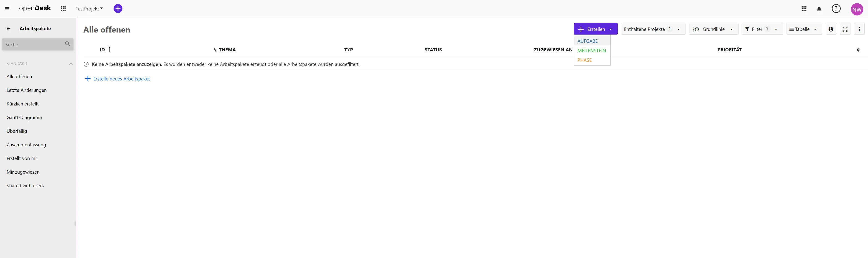The image size is (868, 258).
Task: Collapse the STANDARD section chevron
Action: pyautogui.click(x=71, y=64)
